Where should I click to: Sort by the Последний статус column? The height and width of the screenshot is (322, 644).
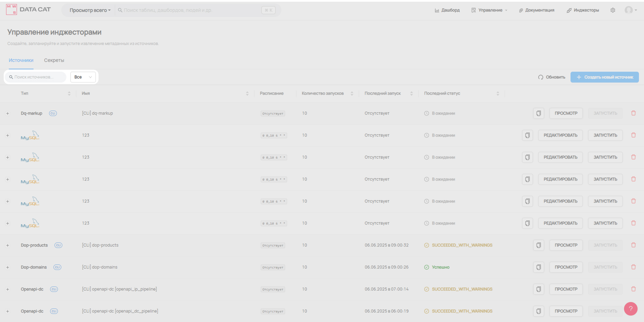tap(497, 93)
